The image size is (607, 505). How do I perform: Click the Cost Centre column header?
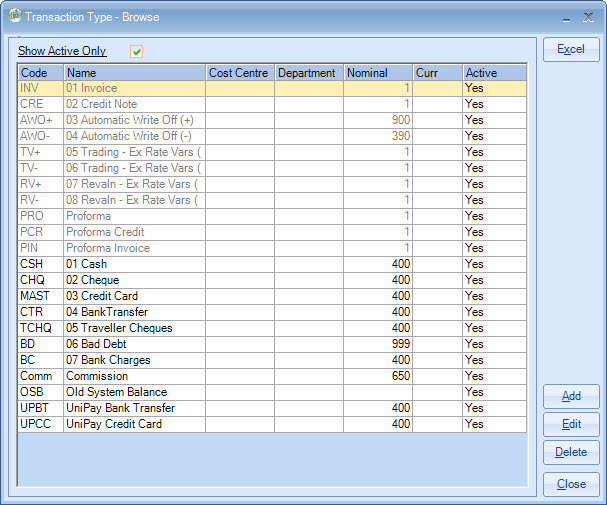240,73
